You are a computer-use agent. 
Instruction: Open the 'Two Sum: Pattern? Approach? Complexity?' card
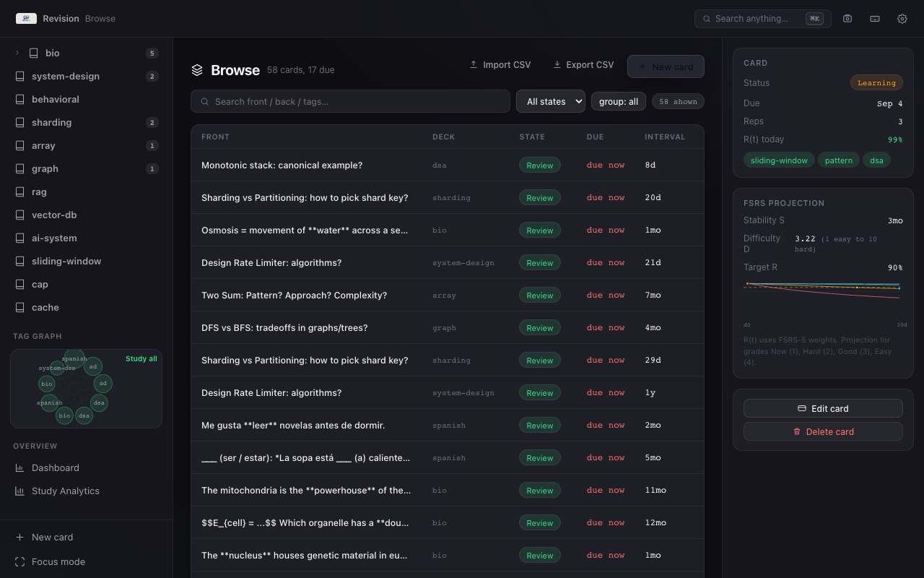[448, 295]
